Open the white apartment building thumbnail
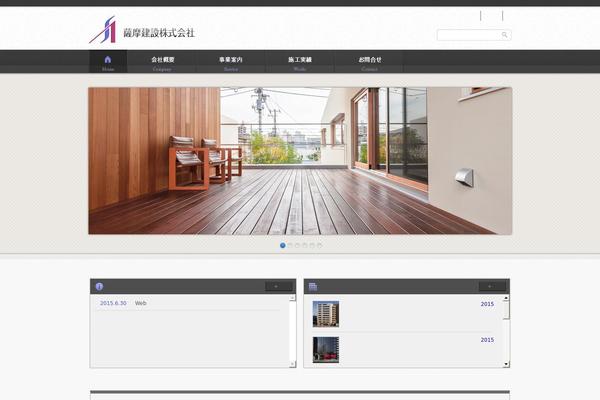This screenshot has width=600, height=400. (326, 314)
